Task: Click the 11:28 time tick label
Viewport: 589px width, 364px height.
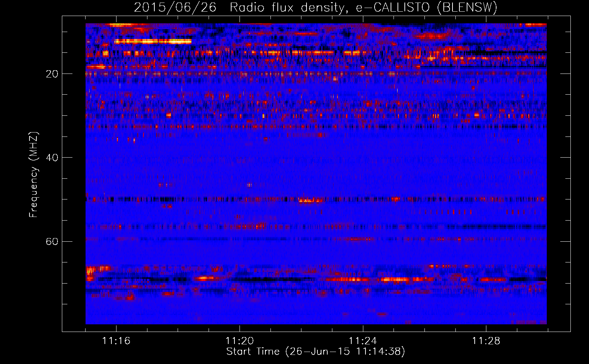Action: tap(486, 341)
